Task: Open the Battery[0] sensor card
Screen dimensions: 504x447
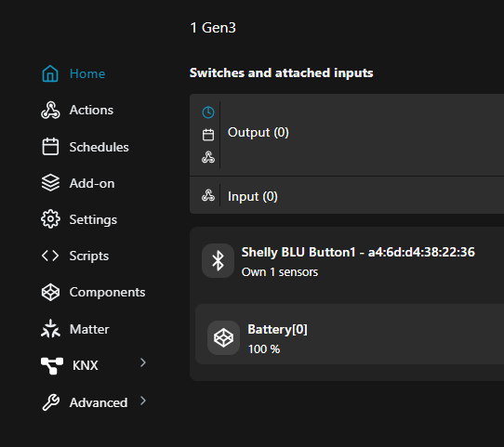Action: (350, 334)
